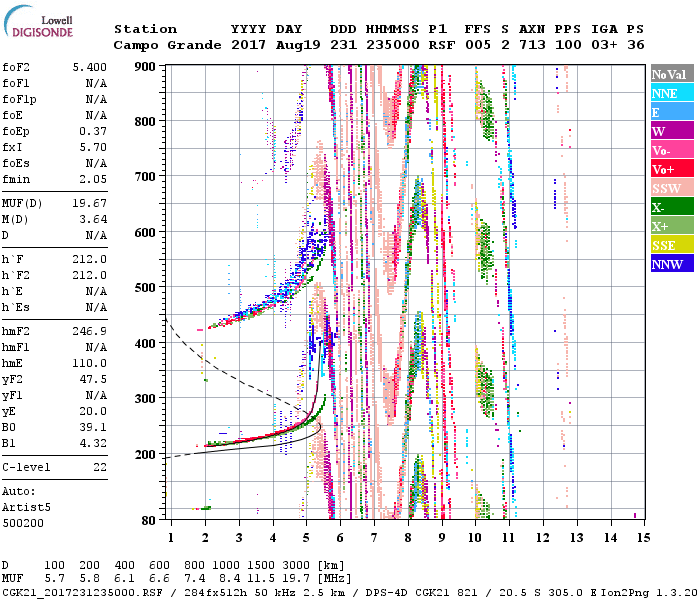Click the Aug19 date field
Image resolution: width=700 pixels, height=600 pixels.
coord(298,45)
